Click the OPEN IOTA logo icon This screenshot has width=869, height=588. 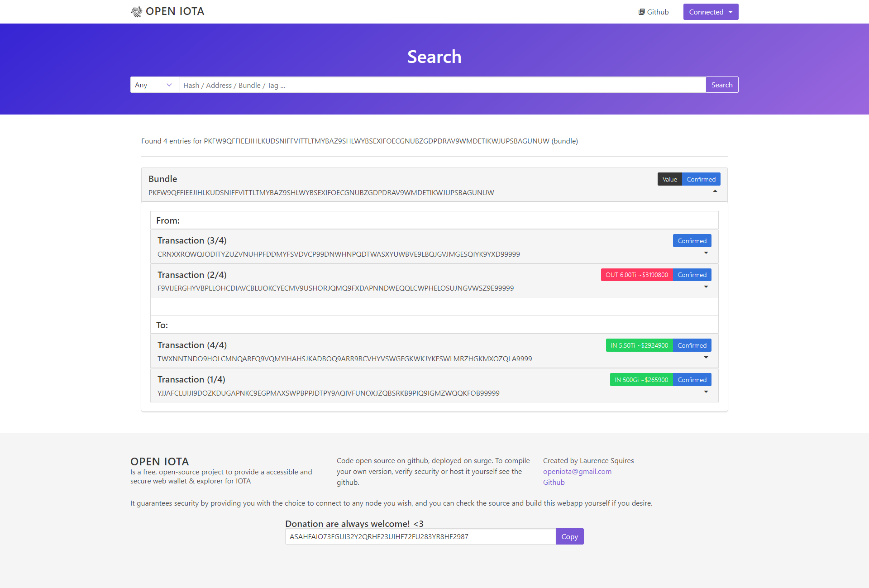(136, 12)
